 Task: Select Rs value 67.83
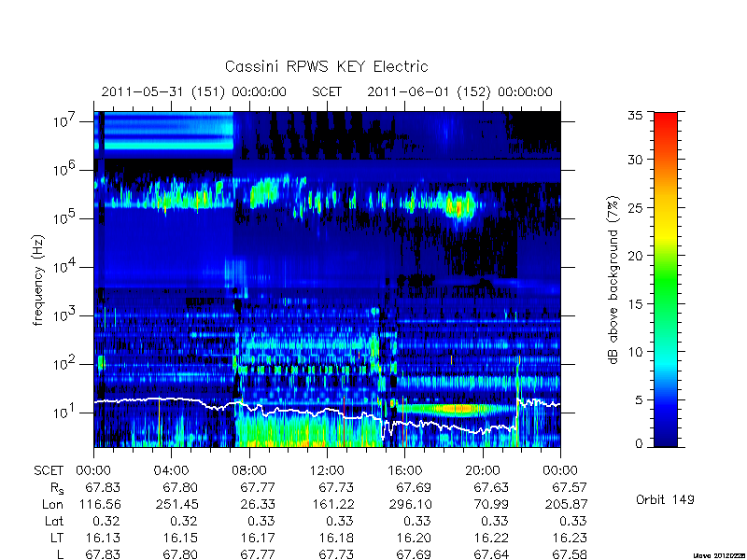[x=103, y=487]
